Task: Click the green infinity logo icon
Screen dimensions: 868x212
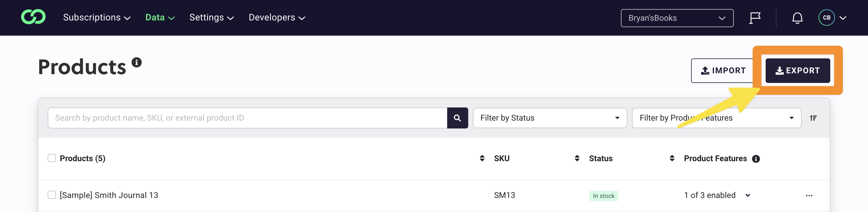Action: 33,17
